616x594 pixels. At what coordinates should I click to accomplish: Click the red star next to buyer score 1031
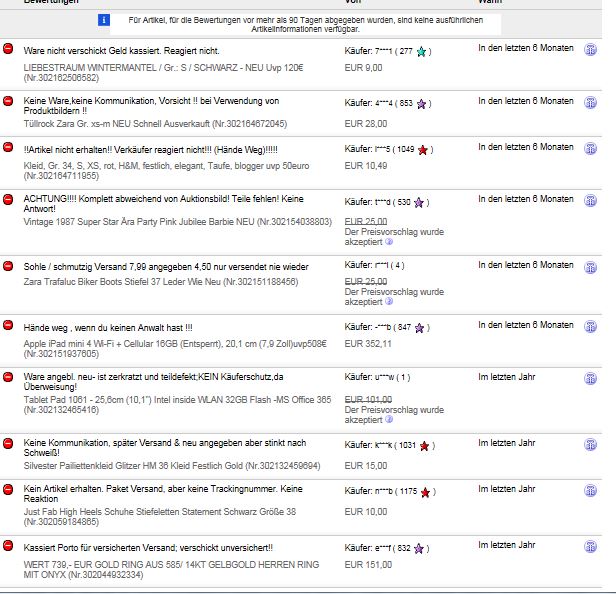pos(424,446)
